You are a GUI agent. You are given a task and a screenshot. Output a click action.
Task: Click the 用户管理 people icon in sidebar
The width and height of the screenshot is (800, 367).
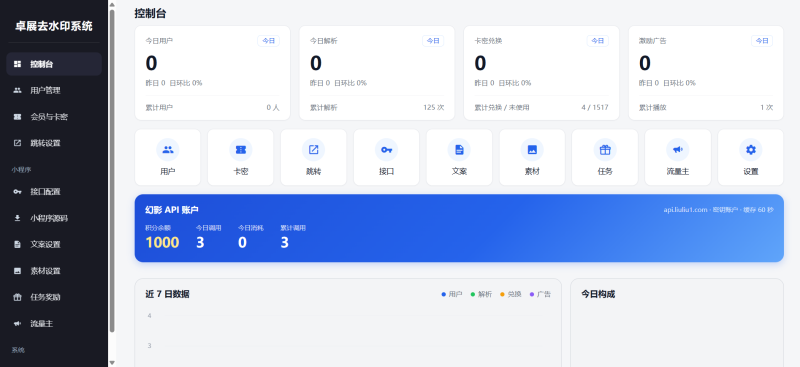point(17,90)
